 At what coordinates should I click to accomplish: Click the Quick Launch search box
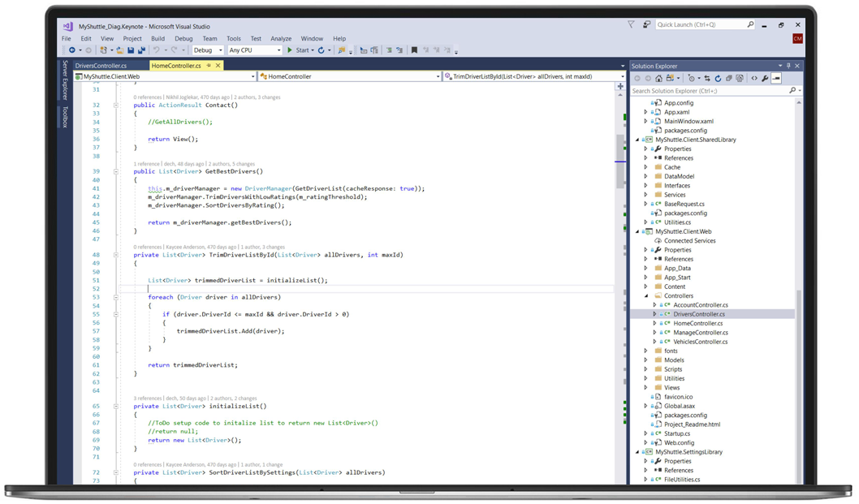click(x=702, y=24)
